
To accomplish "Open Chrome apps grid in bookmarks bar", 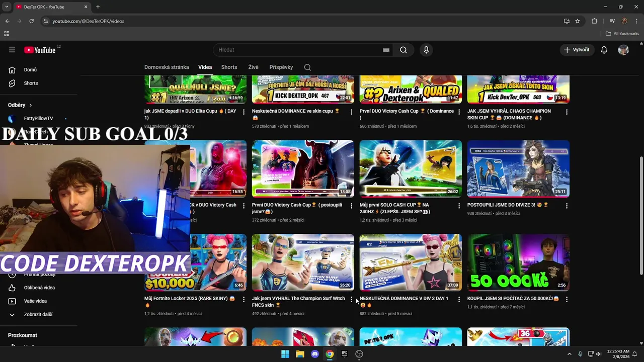I will 7,34.
